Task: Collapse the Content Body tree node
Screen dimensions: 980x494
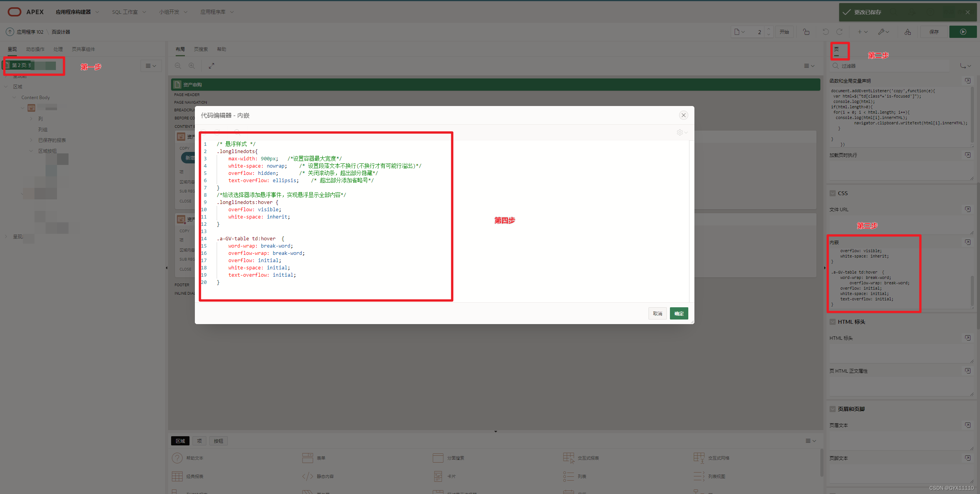Action: click(x=15, y=97)
